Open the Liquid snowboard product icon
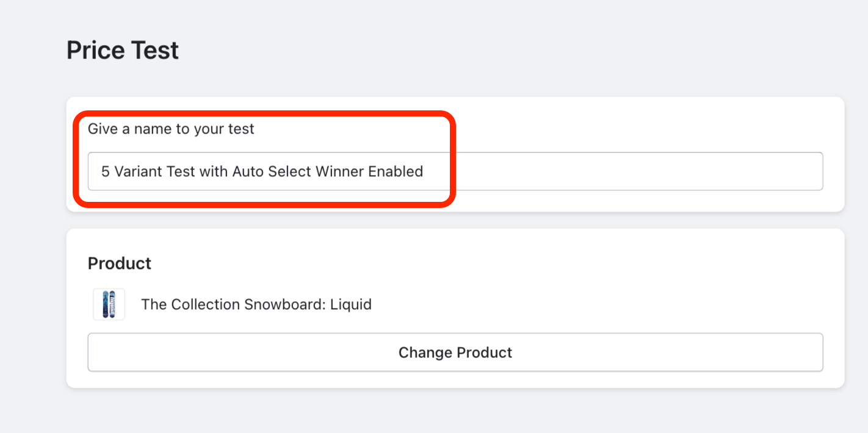The height and width of the screenshot is (433, 868). pos(109,304)
